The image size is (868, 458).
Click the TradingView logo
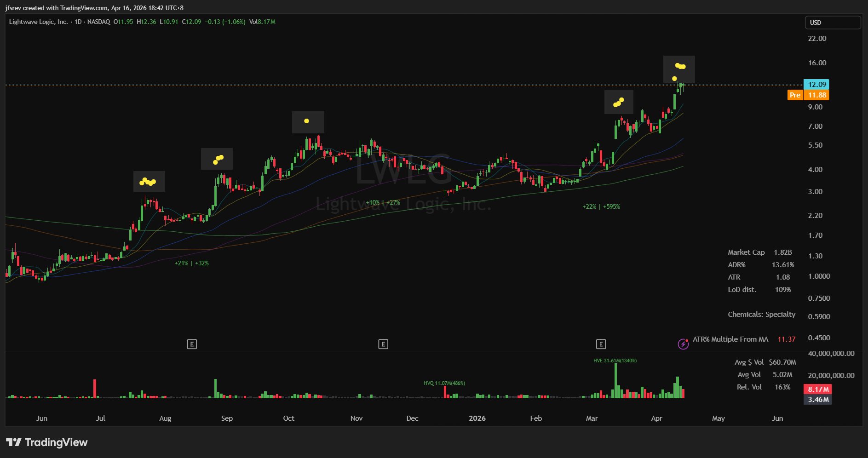[46, 442]
